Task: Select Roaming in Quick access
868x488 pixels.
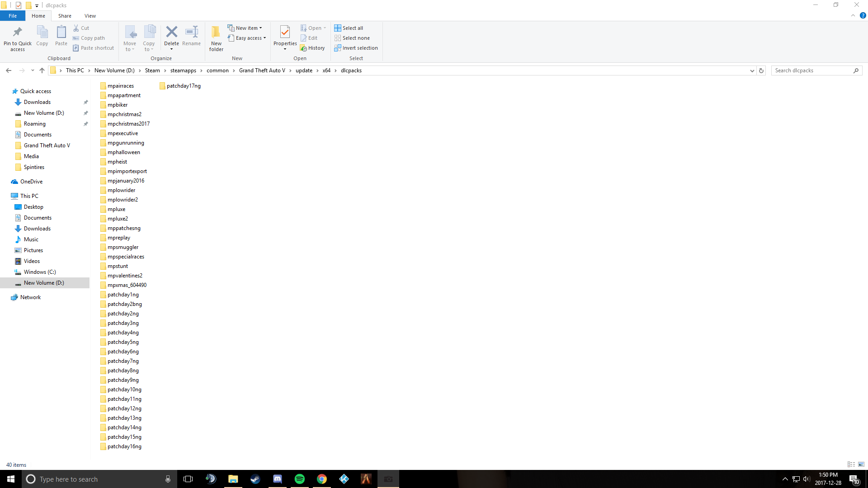Action: (x=35, y=124)
